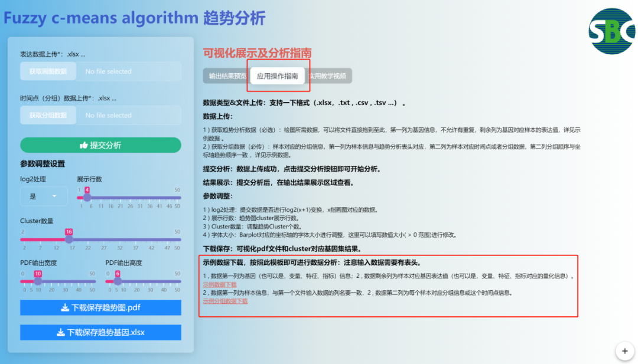The height and width of the screenshot is (364, 638).
Task: Select the 应用操作指南 tab
Action: coord(277,76)
